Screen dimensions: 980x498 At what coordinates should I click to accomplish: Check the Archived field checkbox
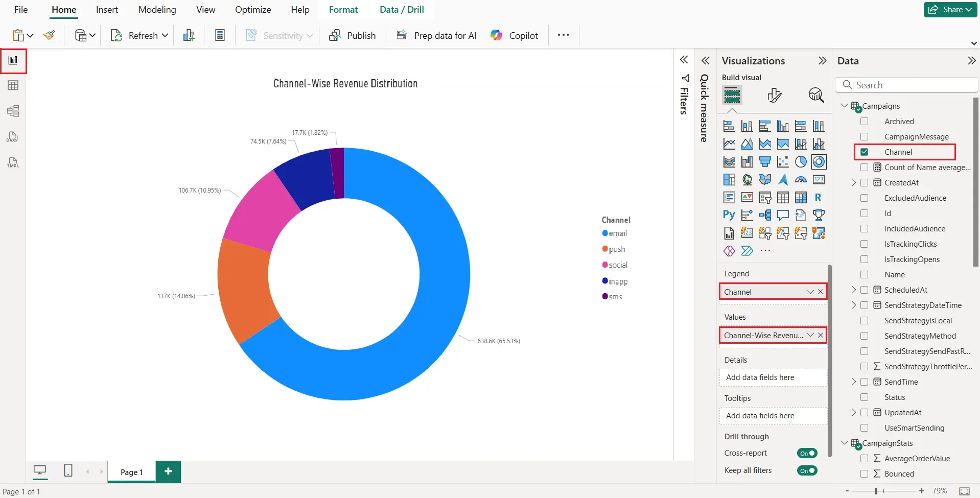(865, 121)
